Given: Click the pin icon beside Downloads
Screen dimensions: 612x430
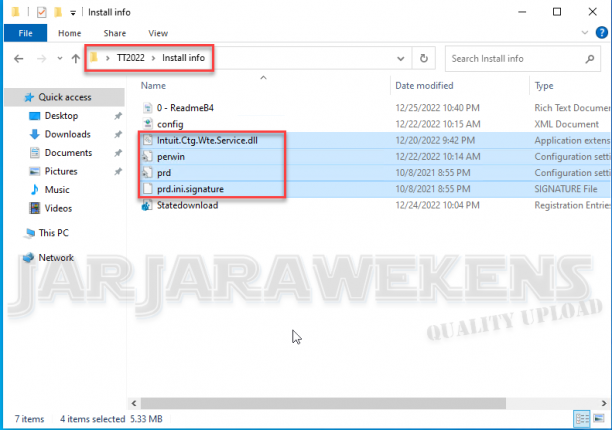Looking at the screenshot, I should (118, 134).
